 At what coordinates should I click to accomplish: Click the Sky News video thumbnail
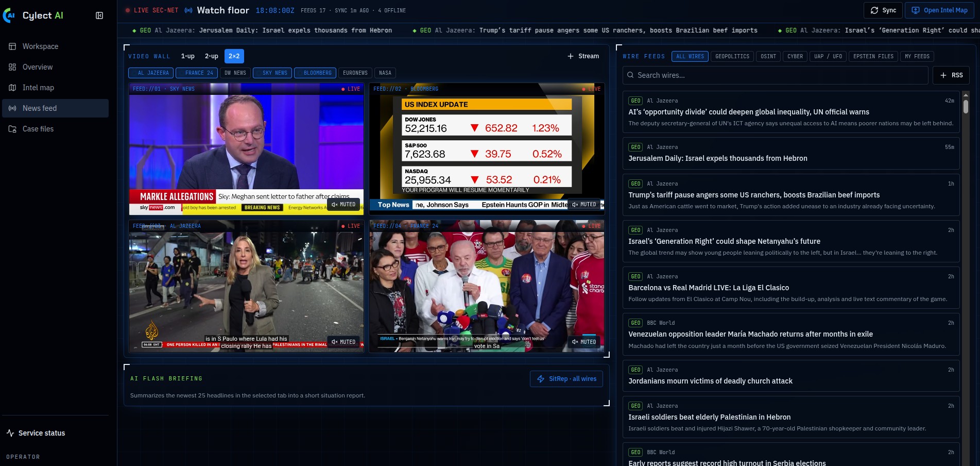(246, 149)
